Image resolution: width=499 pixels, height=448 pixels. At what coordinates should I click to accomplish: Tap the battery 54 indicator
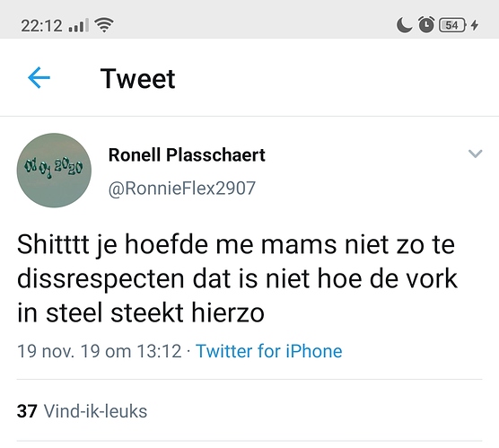tap(452, 25)
